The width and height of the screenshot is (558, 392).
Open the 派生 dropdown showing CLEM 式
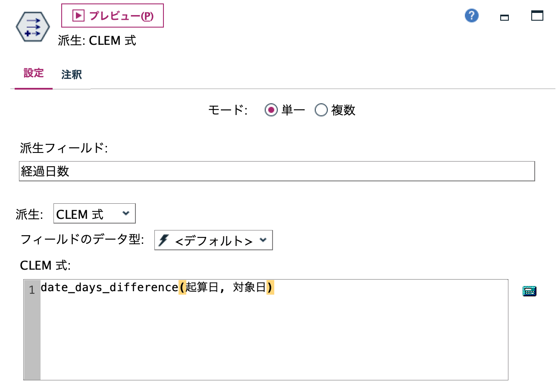94,213
